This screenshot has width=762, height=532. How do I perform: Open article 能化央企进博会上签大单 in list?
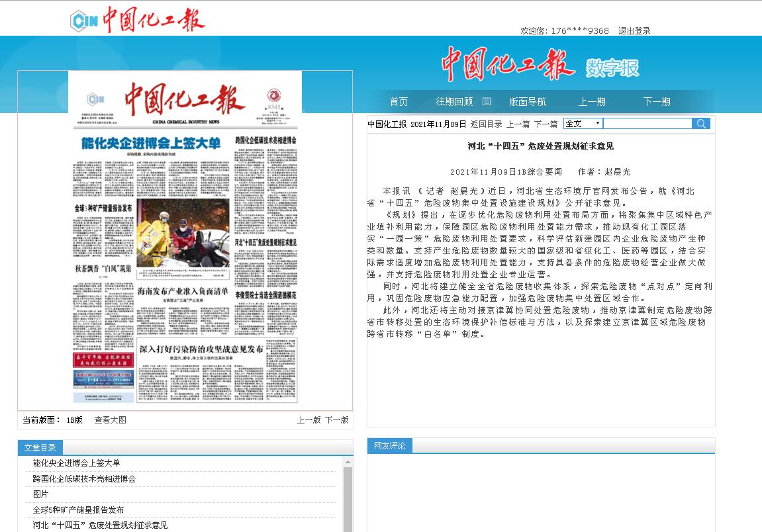pyautogui.click(x=76, y=463)
